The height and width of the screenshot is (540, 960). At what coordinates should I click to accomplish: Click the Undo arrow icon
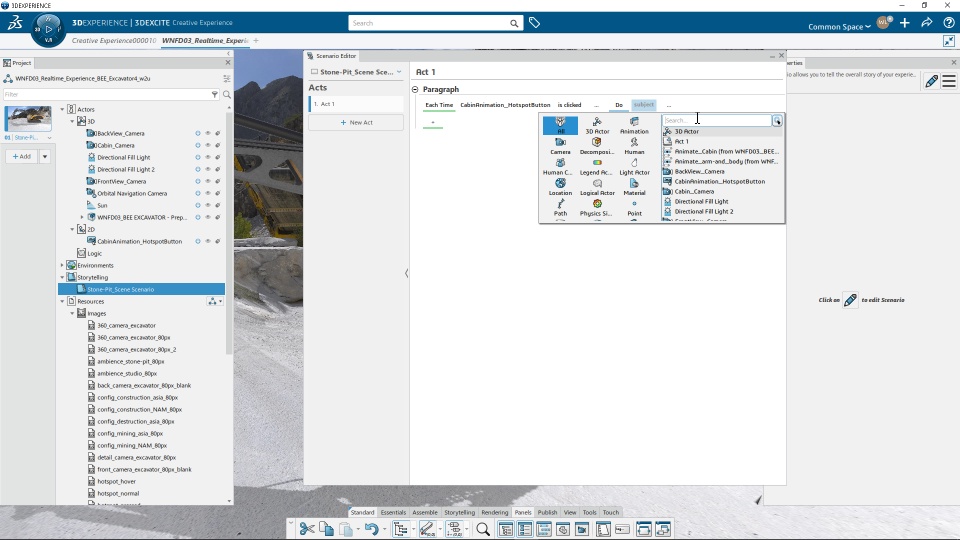[x=372, y=529]
